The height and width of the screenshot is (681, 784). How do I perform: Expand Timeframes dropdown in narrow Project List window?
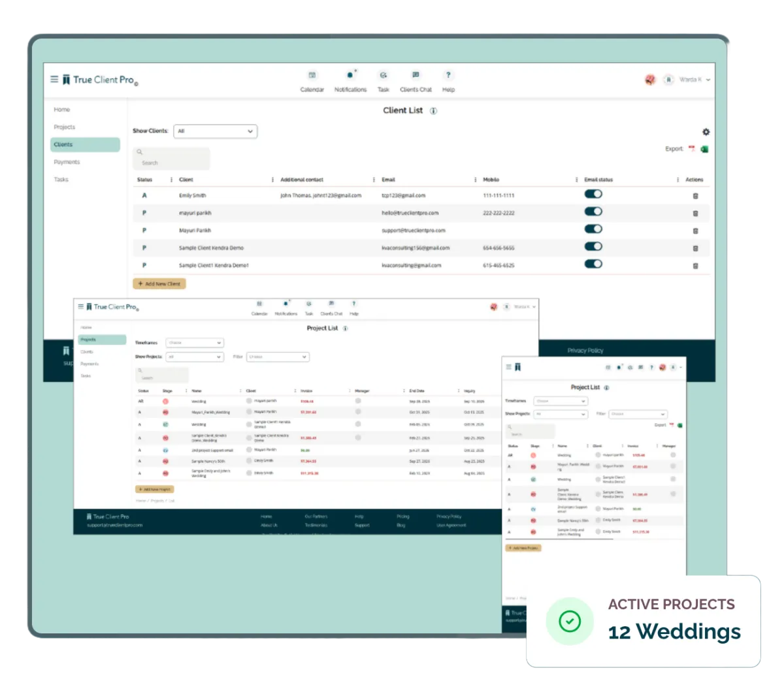pos(561,401)
